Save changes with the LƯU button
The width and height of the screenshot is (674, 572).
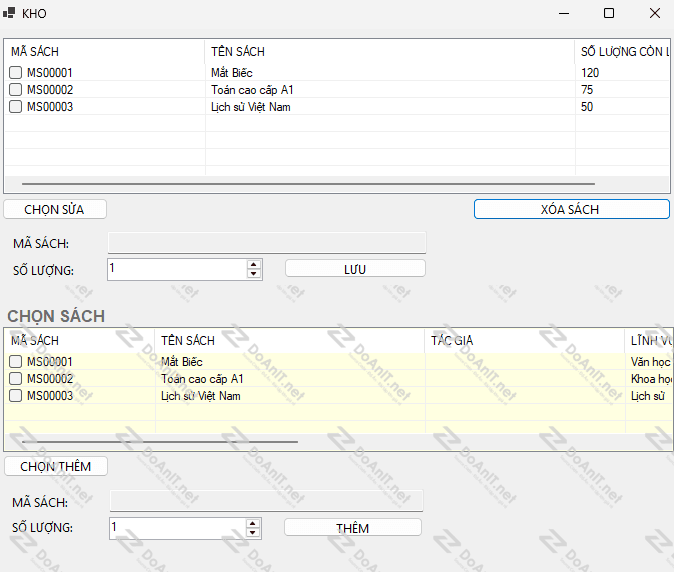coord(355,269)
